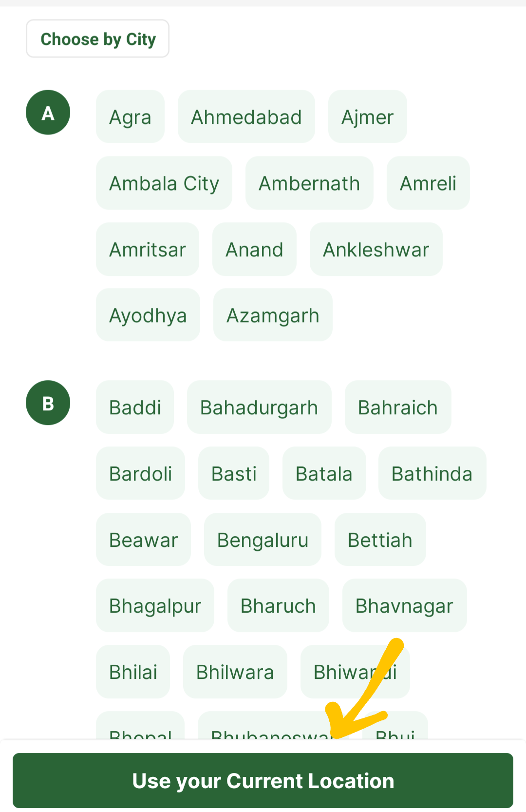
Task: Pick Ayodhya as your city
Action: coord(148,315)
